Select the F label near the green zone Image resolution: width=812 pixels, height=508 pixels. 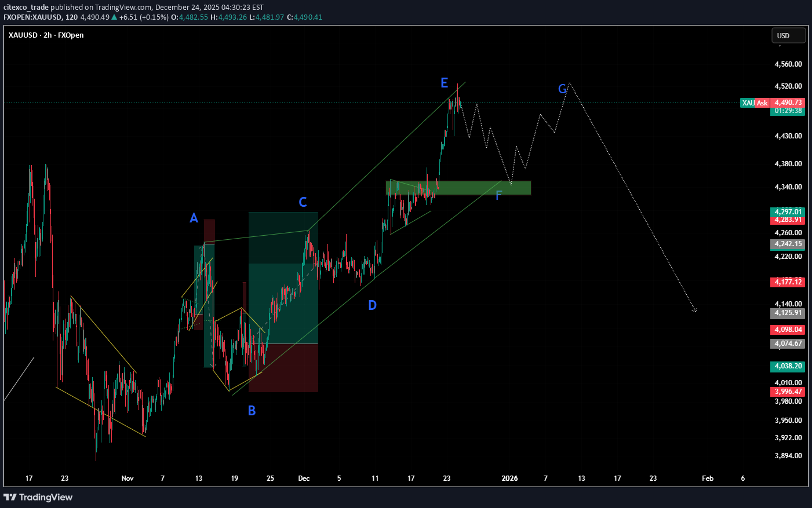point(498,196)
